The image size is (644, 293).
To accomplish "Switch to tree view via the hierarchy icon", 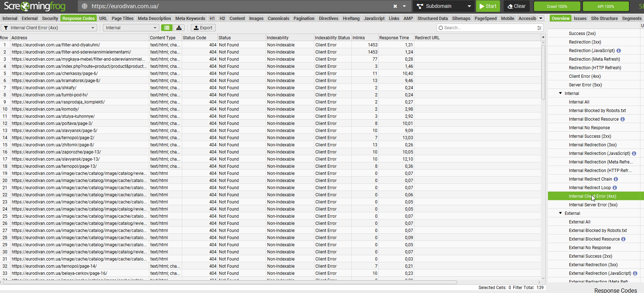I will [179, 28].
